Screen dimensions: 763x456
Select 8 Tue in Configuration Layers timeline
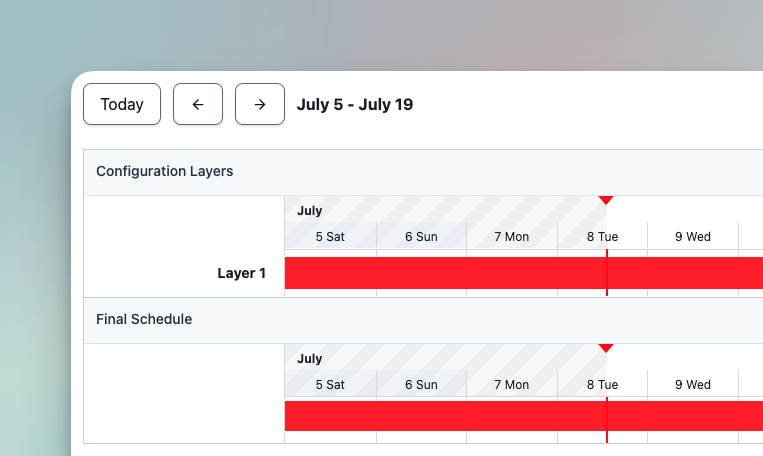point(602,237)
